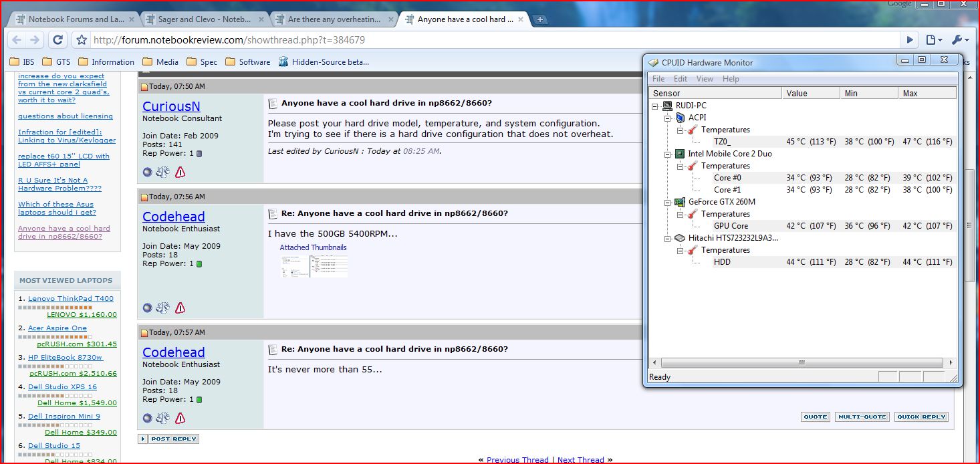This screenshot has width=980, height=464.
Task: Open the Help menu in Hardware Monitor
Action: tap(731, 79)
